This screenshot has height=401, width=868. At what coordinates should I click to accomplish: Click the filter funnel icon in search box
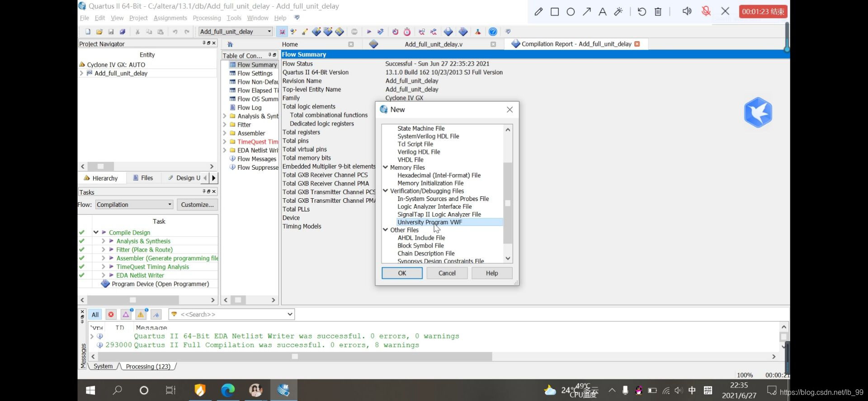click(174, 314)
